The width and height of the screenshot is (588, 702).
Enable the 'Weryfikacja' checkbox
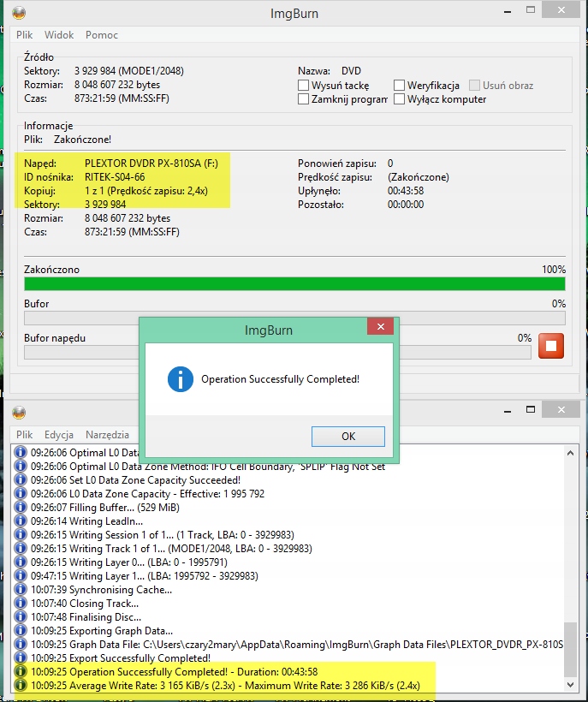(399, 85)
